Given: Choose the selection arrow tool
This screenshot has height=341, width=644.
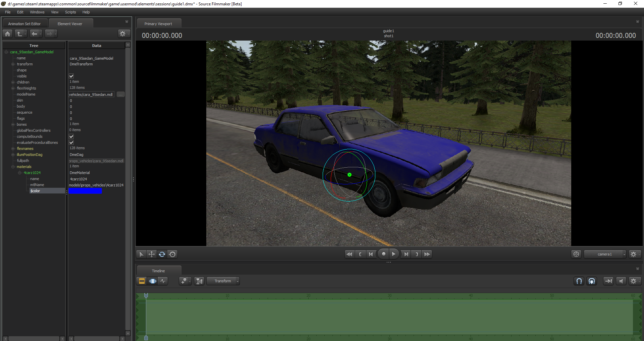Looking at the screenshot, I should pyautogui.click(x=141, y=254).
